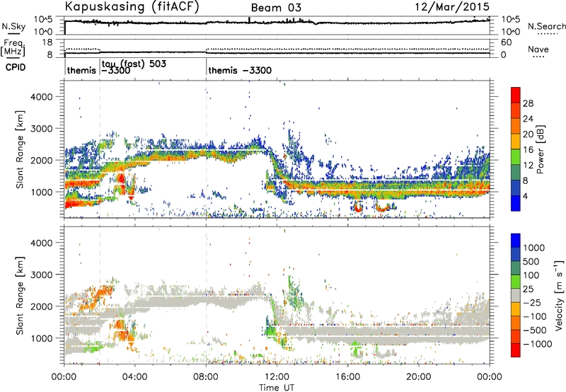Click the '28' power colorbar tick label

pyautogui.click(x=528, y=103)
